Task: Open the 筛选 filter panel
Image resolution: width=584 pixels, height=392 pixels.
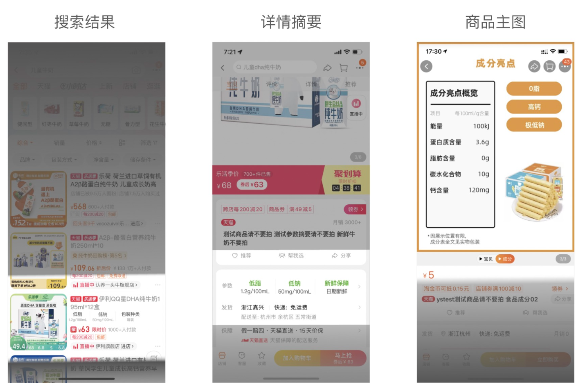Action: (149, 142)
